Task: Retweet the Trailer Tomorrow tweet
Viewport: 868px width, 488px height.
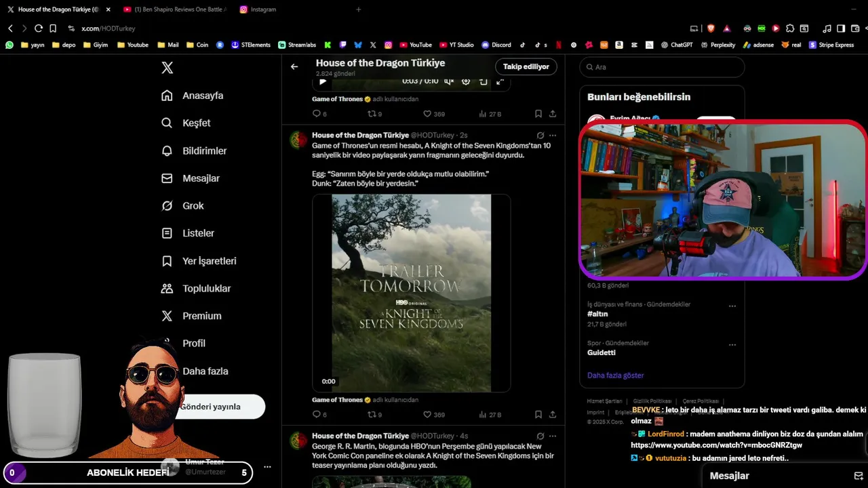Action: (x=374, y=415)
